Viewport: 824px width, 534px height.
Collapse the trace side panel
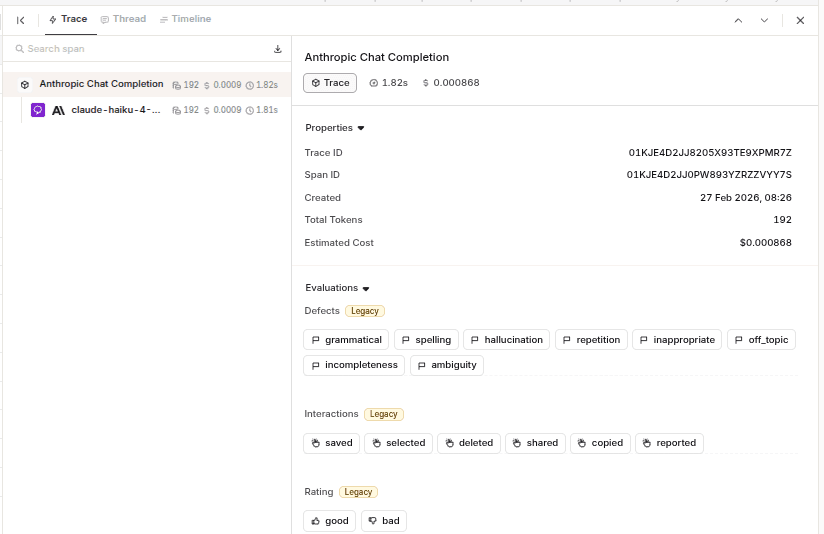(x=20, y=20)
